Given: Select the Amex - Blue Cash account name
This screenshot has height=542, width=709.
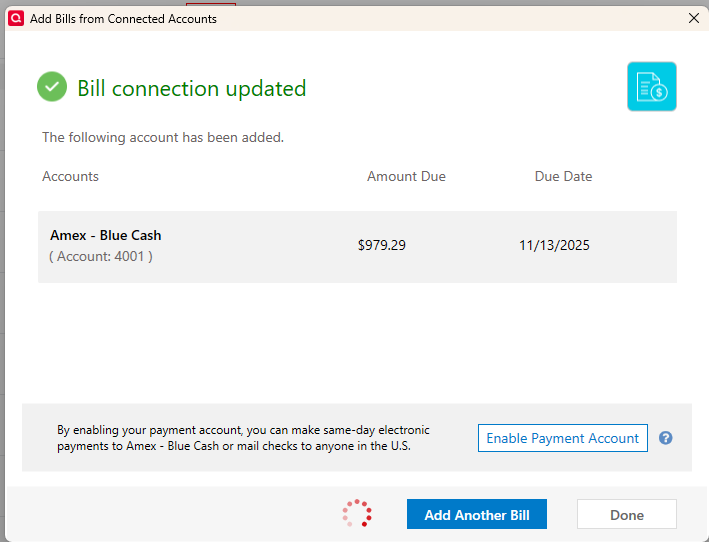Looking at the screenshot, I should point(105,235).
